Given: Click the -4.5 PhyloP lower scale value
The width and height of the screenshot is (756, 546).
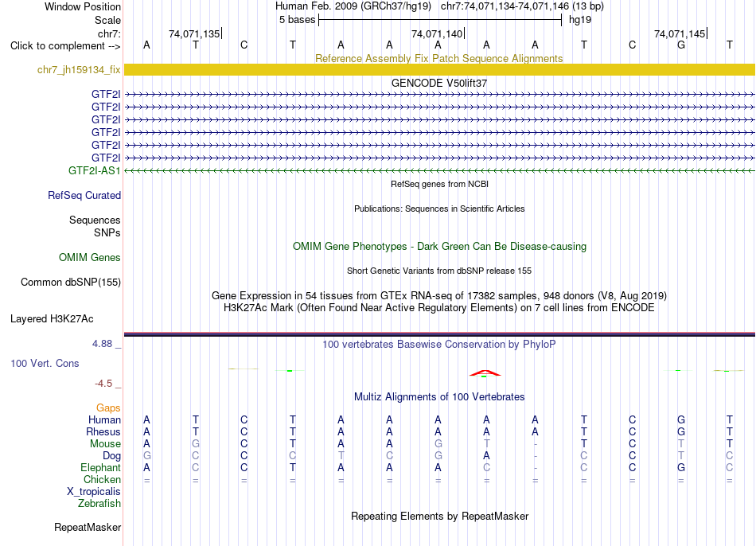Looking at the screenshot, I should pyautogui.click(x=103, y=384).
